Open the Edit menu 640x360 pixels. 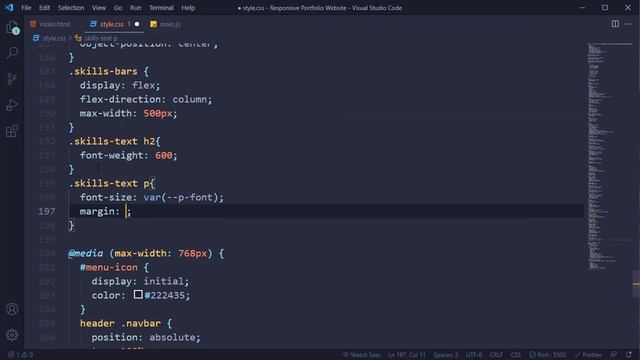point(44,8)
